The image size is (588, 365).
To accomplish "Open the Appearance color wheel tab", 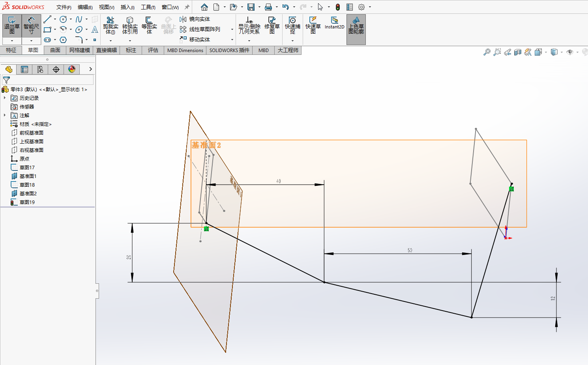I will [71, 69].
